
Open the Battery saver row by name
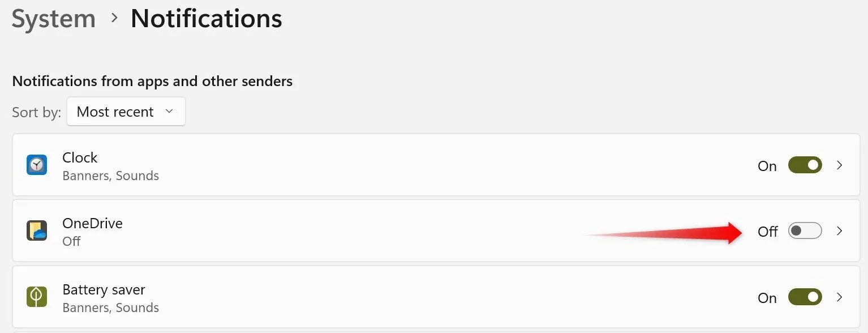coord(104,289)
